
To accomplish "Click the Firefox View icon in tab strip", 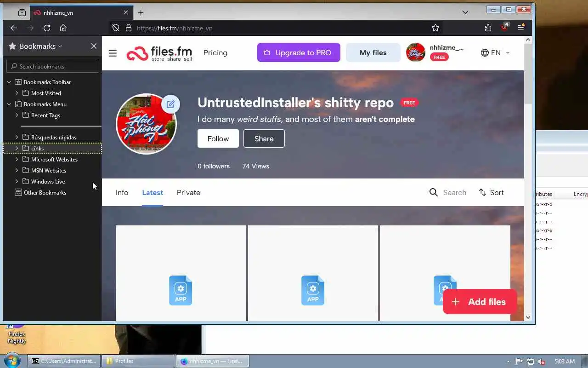I will coord(22,13).
